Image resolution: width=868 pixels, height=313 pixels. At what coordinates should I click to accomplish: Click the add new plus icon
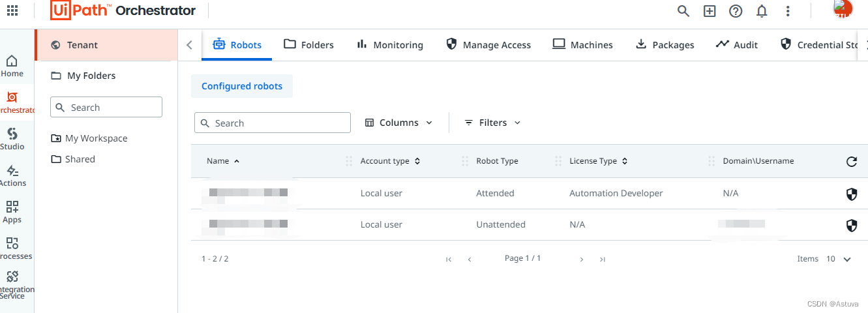[x=710, y=11]
